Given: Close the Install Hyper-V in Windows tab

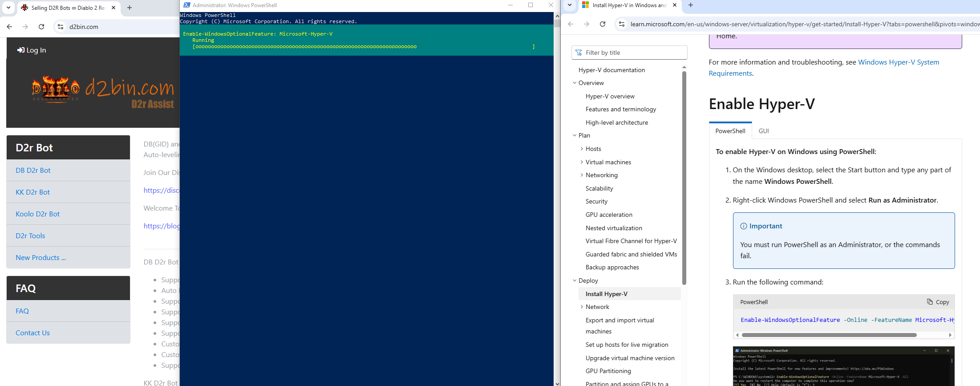Looking at the screenshot, I should (x=675, y=5).
